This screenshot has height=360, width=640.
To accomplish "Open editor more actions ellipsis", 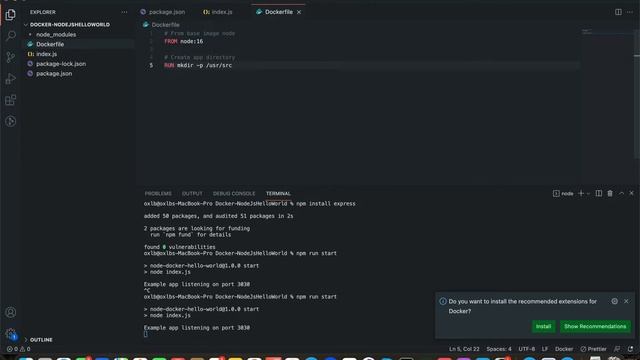I will (x=630, y=12).
